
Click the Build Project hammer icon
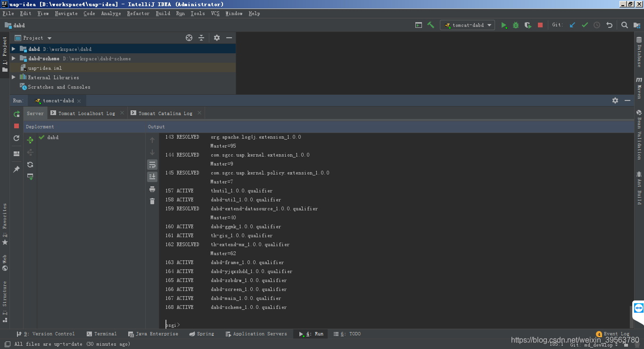(x=430, y=25)
